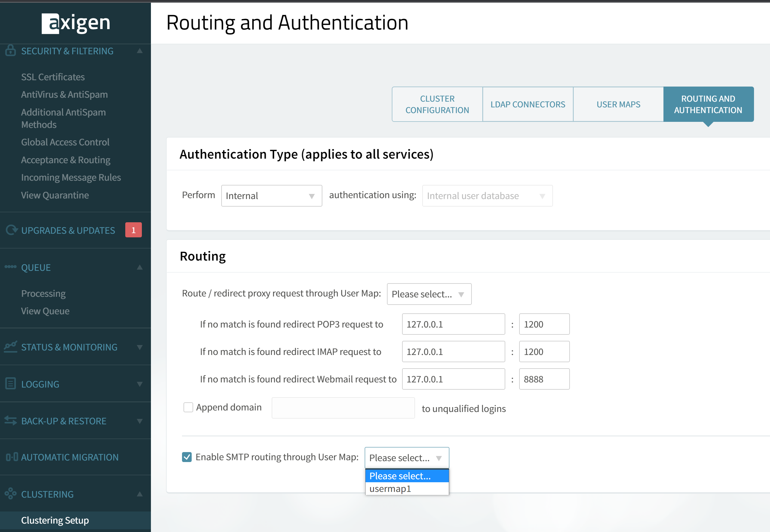770x532 pixels.
Task: Click the Clustering nodes icon in sidebar
Action: [11, 494]
